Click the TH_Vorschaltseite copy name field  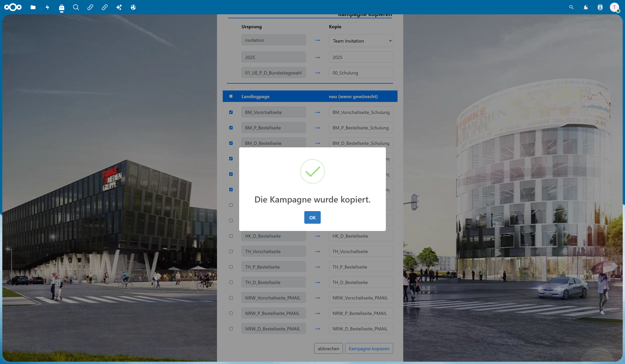pos(361,251)
